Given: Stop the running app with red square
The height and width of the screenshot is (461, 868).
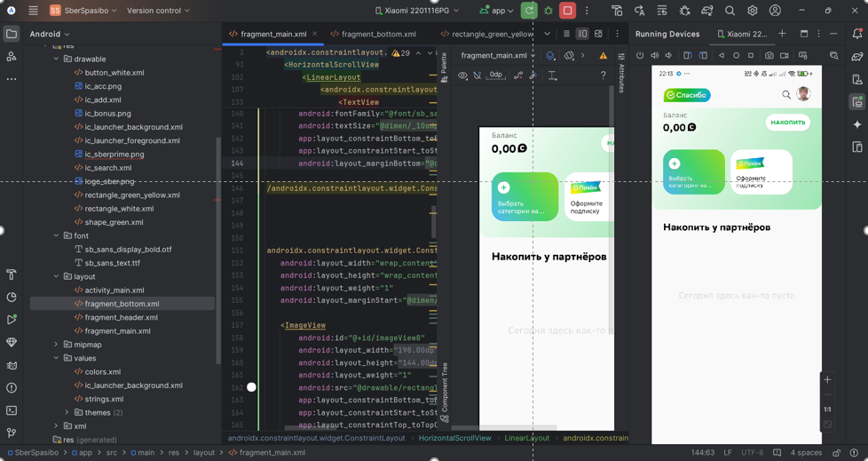Looking at the screenshot, I should point(567,11).
